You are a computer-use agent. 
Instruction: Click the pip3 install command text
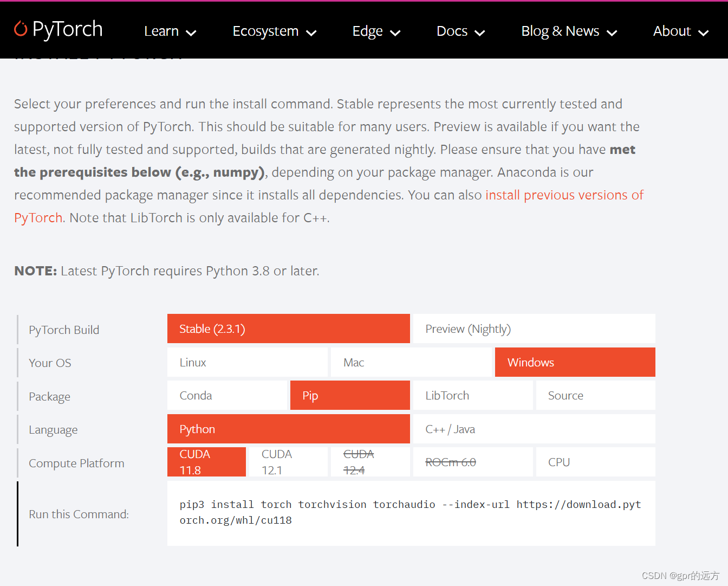pos(410,512)
